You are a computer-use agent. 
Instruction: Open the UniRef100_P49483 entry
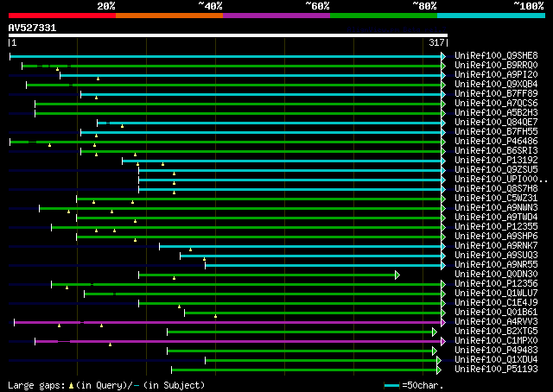[x=496, y=351]
